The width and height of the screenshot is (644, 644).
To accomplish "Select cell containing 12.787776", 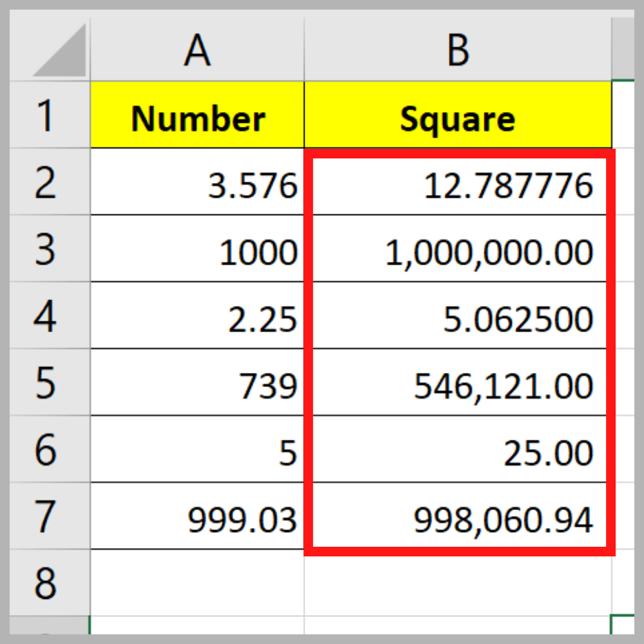I will tap(457, 181).
